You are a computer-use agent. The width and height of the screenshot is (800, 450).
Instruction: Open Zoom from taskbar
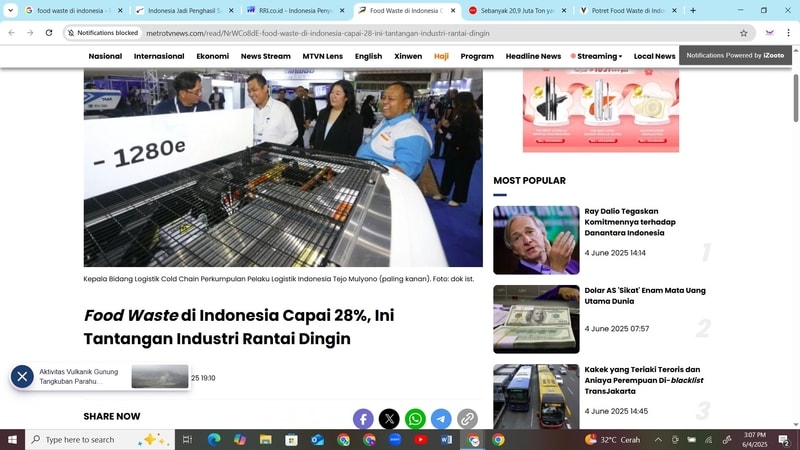[x=394, y=440]
